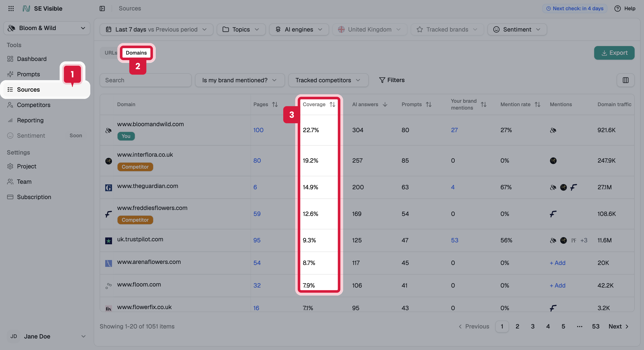The height and width of the screenshot is (350, 644).
Task: Open the Last 7 days date range dropdown
Action: click(x=156, y=29)
